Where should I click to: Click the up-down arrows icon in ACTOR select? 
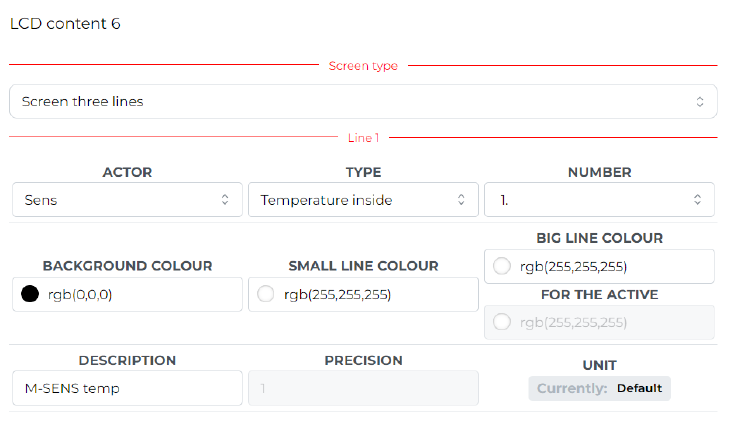[x=225, y=200]
